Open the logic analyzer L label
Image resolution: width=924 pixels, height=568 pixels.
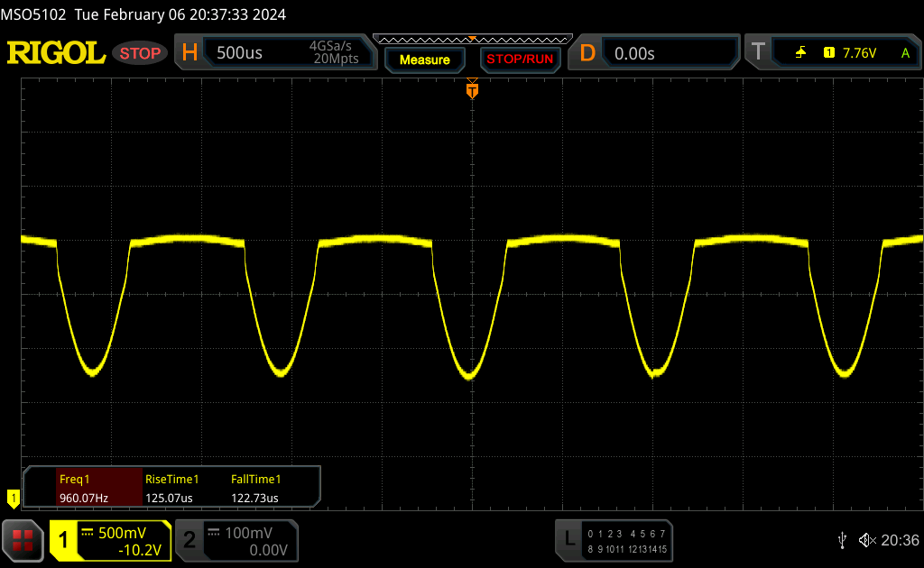(x=569, y=538)
